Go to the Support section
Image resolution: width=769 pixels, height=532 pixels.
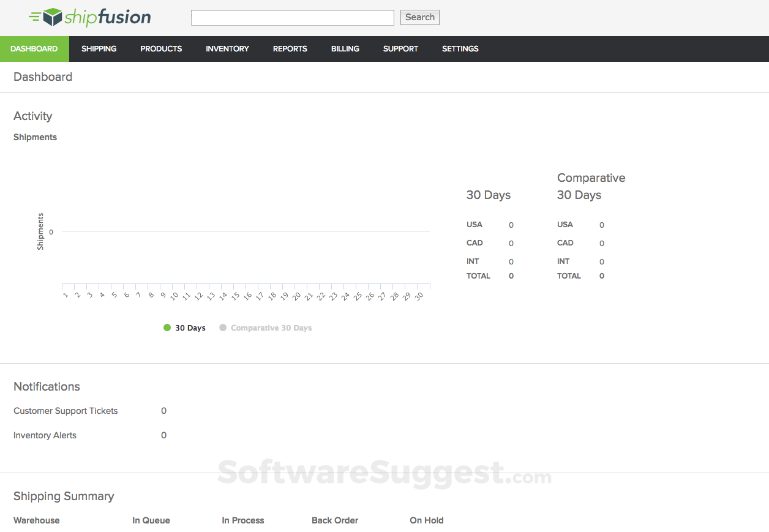(x=400, y=48)
